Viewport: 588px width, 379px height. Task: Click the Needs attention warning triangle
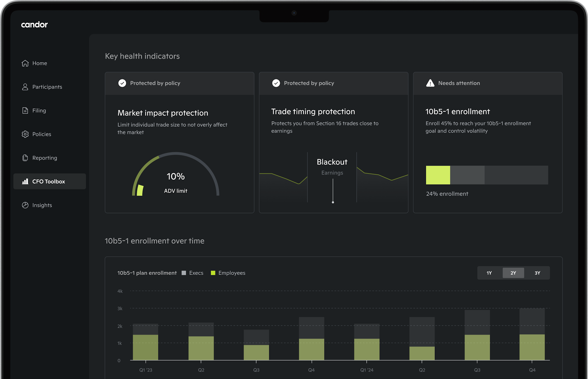430,83
